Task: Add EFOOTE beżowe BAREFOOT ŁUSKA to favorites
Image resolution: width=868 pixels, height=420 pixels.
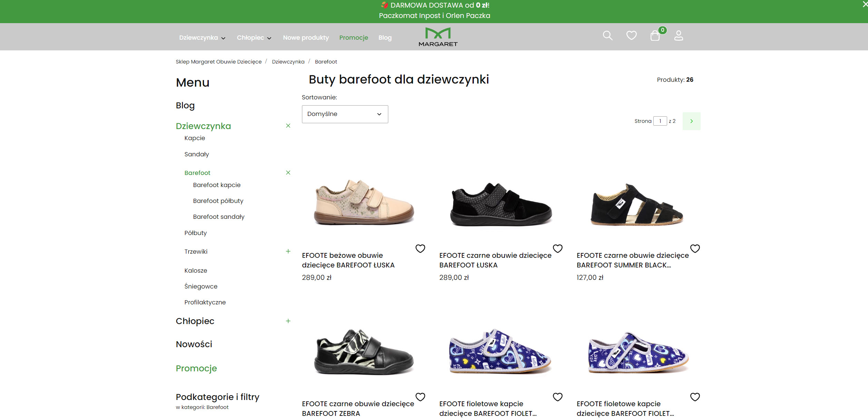Action: pyautogui.click(x=420, y=248)
